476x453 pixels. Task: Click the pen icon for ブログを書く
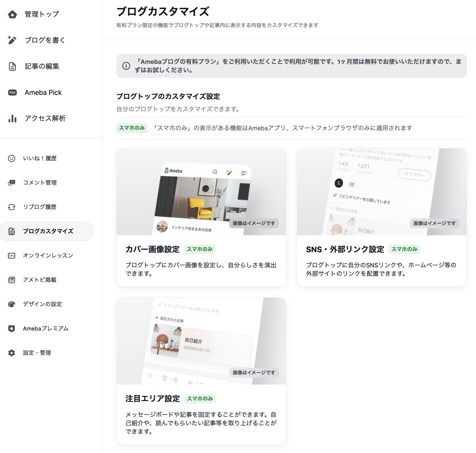pyautogui.click(x=12, y=40)
